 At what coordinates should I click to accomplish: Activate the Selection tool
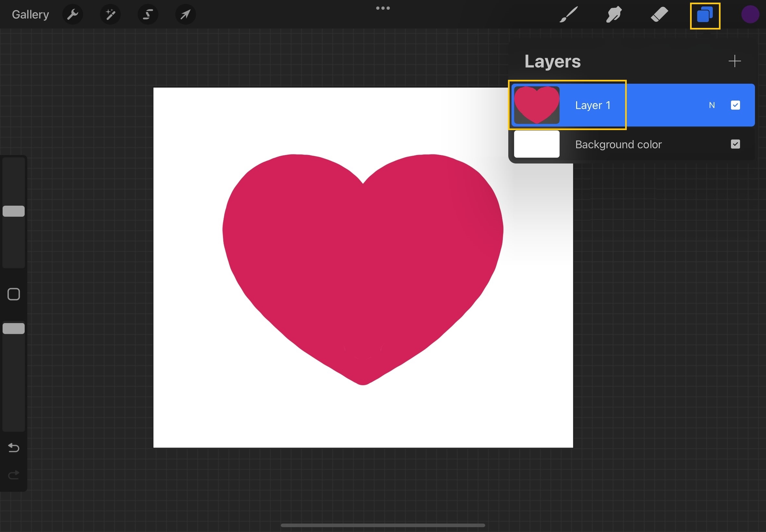148,14
